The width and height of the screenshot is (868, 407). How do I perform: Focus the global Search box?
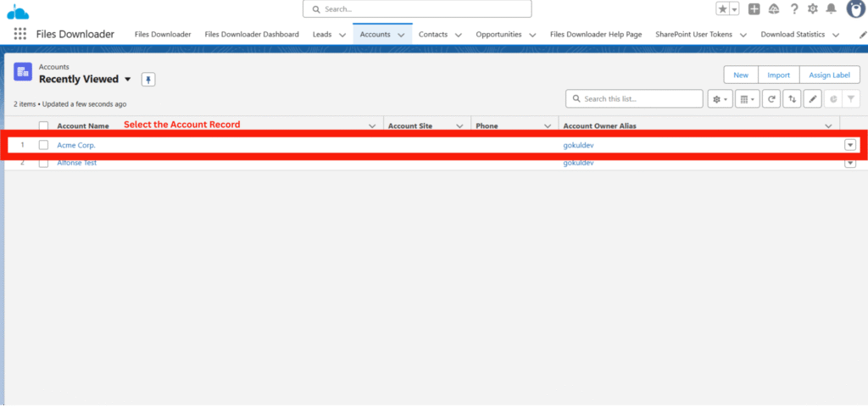pos(417,8)
